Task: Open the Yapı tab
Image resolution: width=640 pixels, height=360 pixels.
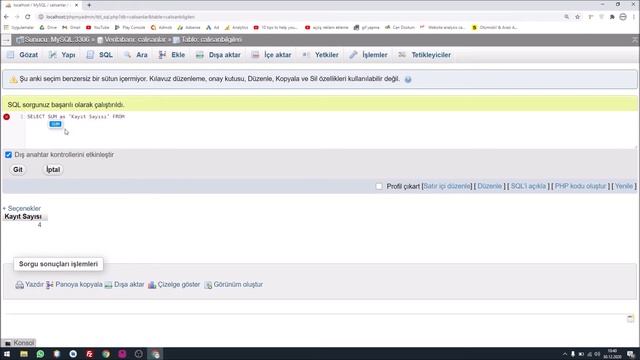Action: point(62,55)
